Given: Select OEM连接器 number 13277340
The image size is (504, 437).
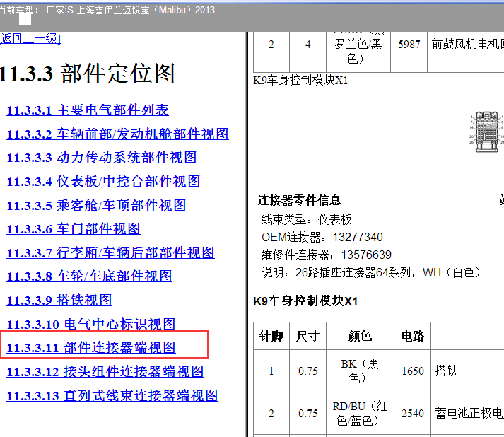Looking at the screenshot, I should tap(358, 238).
